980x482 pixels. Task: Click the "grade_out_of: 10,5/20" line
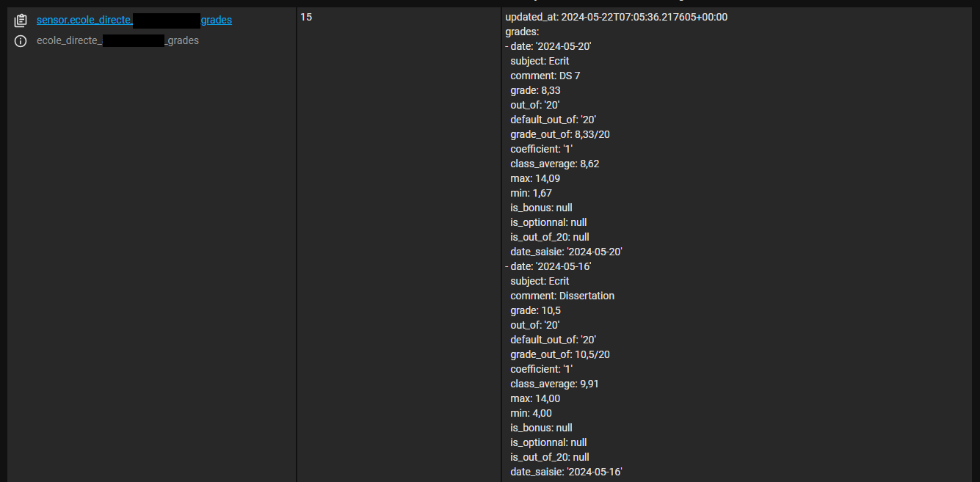[559, 354]
